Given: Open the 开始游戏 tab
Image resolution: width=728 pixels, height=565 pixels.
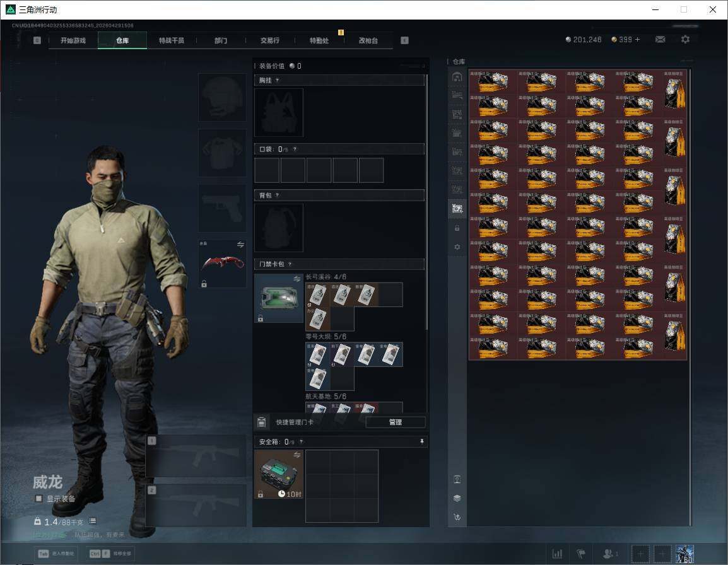Looking at the screenshot, I should 73,40.
